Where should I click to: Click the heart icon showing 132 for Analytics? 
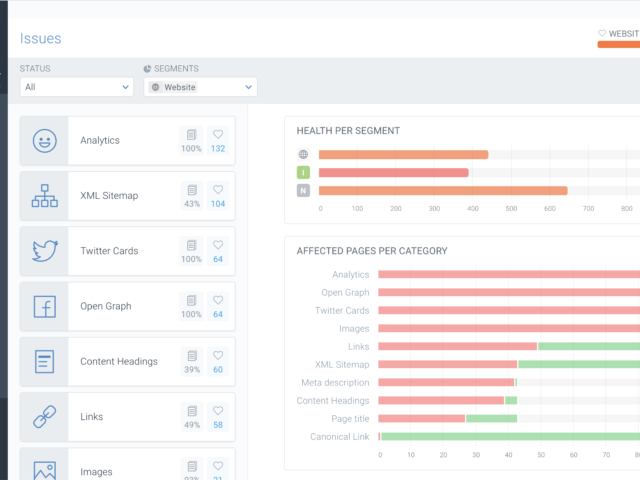217,140
